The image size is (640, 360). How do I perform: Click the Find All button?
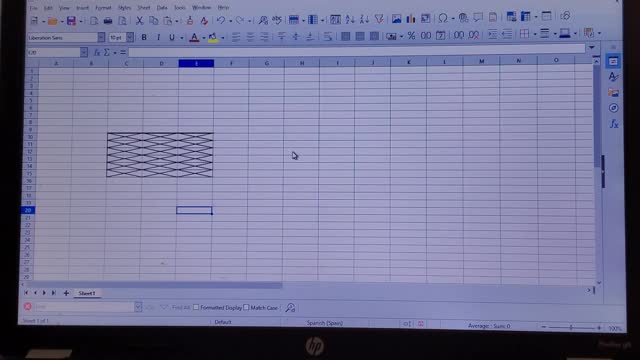(181, 307)
